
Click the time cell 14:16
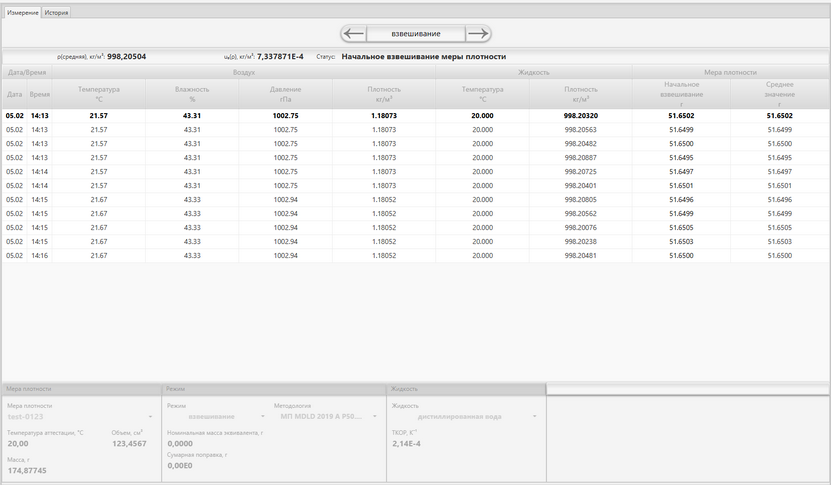coord(40,255)
